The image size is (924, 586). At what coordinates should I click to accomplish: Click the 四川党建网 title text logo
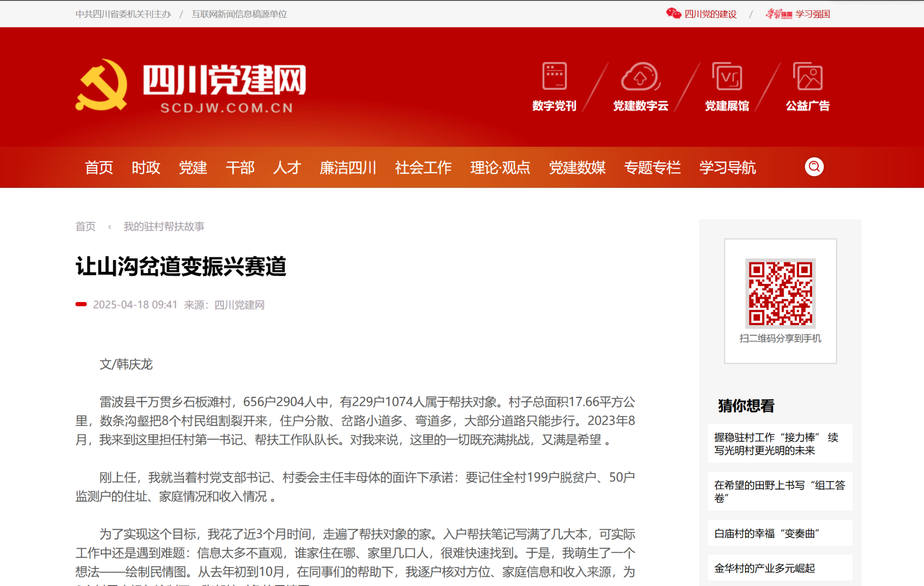(225, 80)
